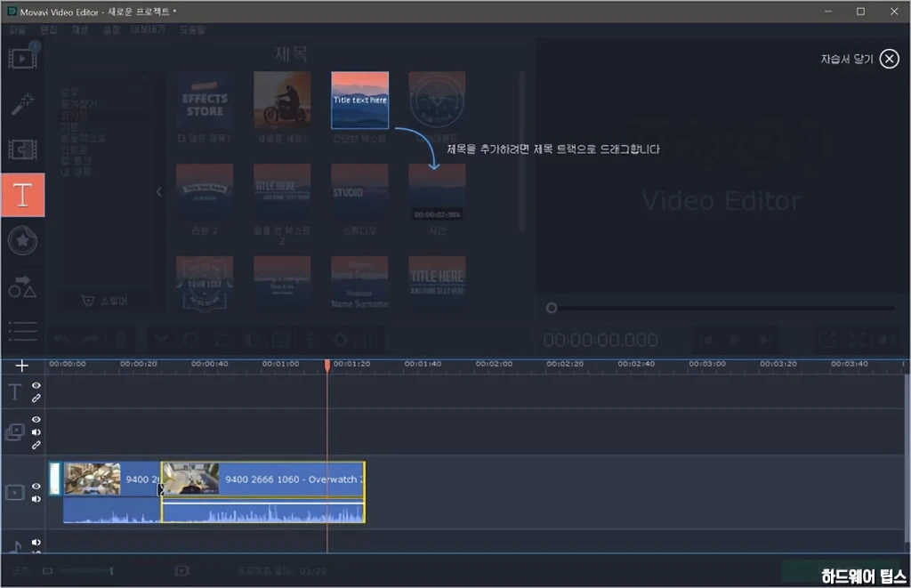Screen dimensions: 911x588
Task: Open the Stickers star tab
Action: pyautogui.click(x=22, y=240)
